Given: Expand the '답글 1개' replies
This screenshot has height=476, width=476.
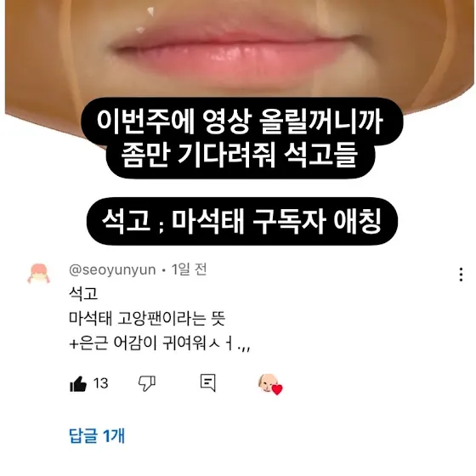Looking at the screenshot, I should [x=97, y=435].
